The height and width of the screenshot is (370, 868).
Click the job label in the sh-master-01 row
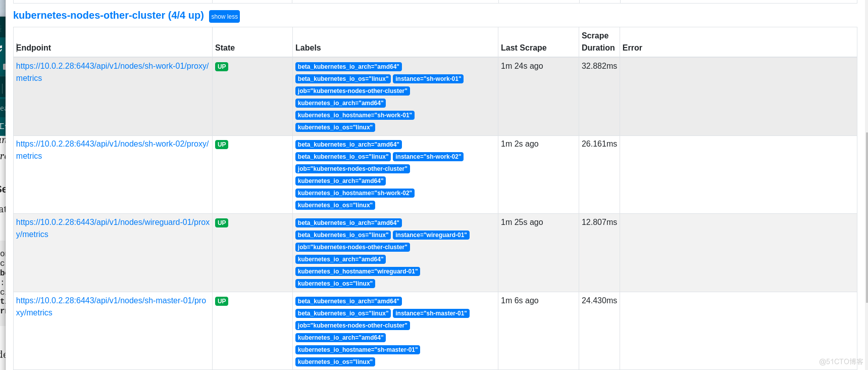[352, 326]
